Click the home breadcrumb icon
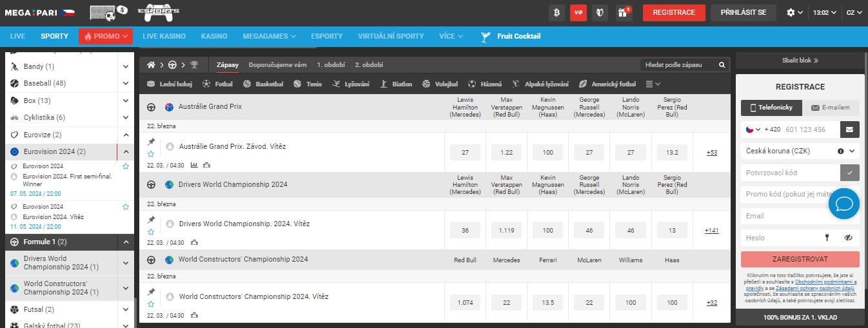The image size is (868, 328). tap(152, 65)
